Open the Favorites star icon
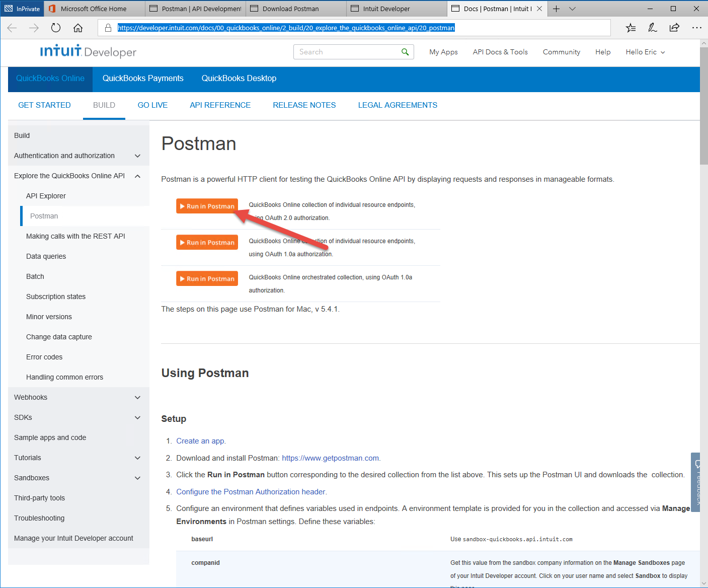 tap(631, 28)
